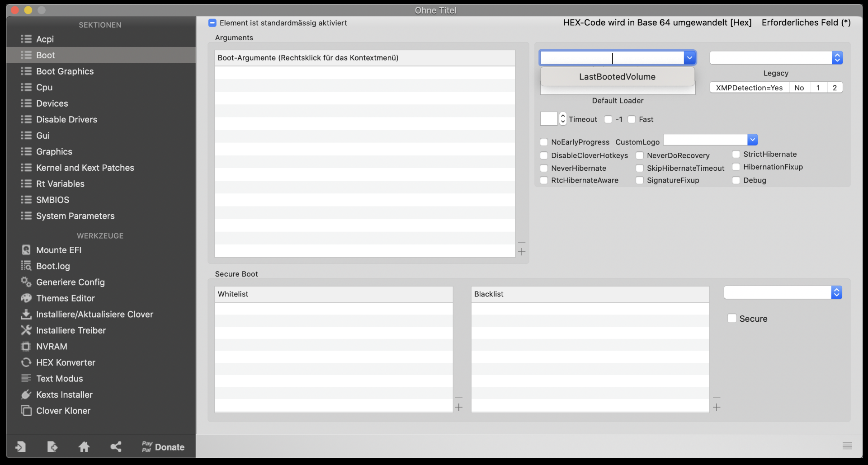The width and height of the screenshot is (868, 465).
Task: Click the Whitelist column header
Action: 334,294
